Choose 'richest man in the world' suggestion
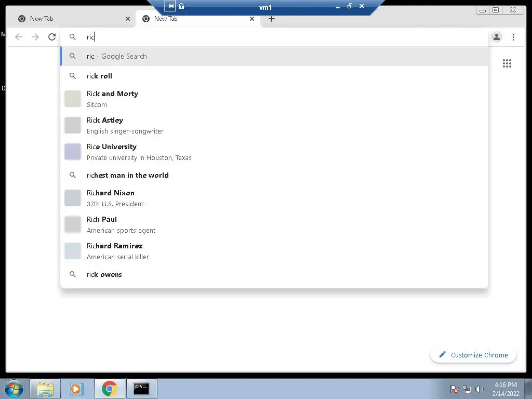 274,175
